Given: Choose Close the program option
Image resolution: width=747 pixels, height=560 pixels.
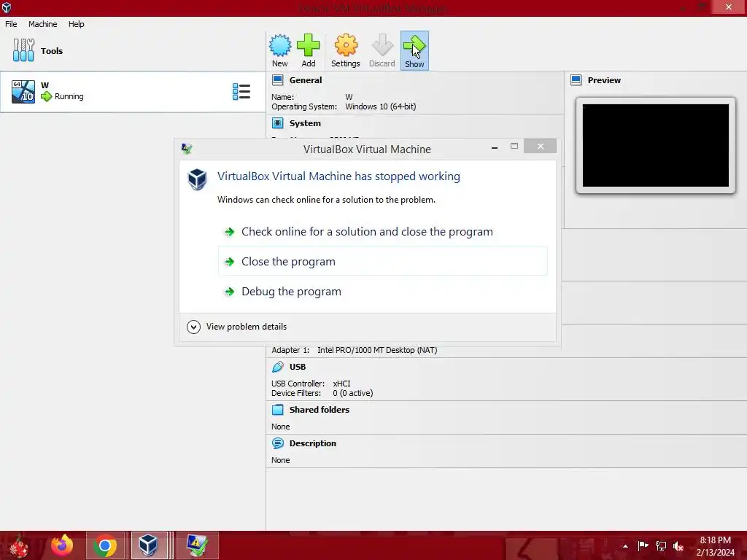Looking at the screenshot, I should coord(382,261).
